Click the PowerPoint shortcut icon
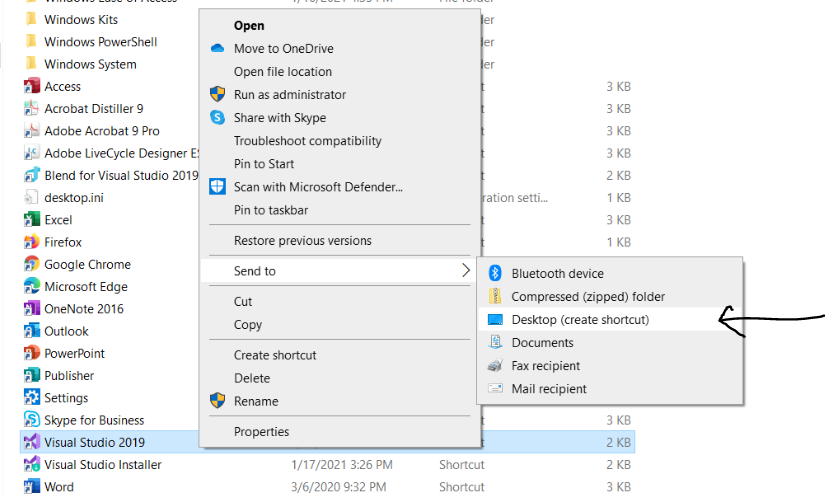 tap(32, 353)
